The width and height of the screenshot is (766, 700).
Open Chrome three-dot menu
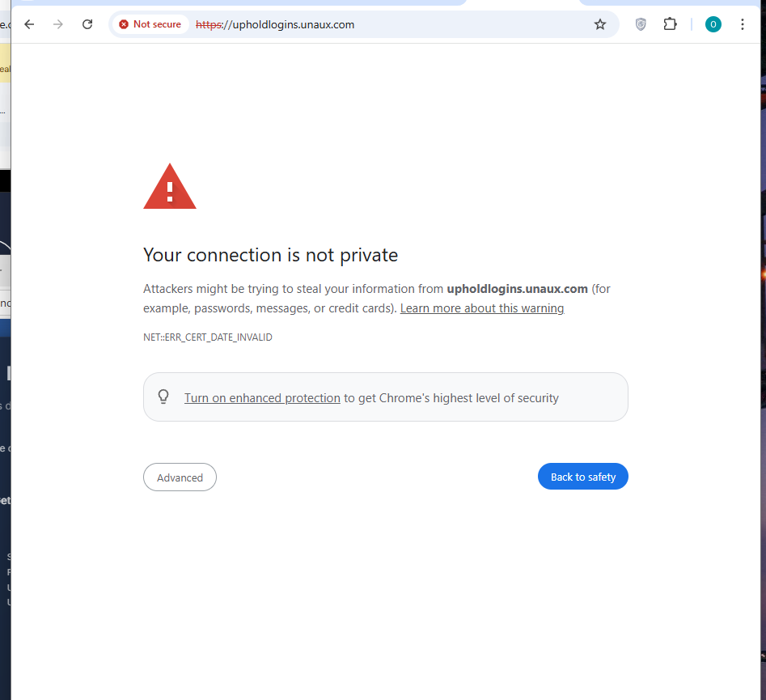[742, 24]
